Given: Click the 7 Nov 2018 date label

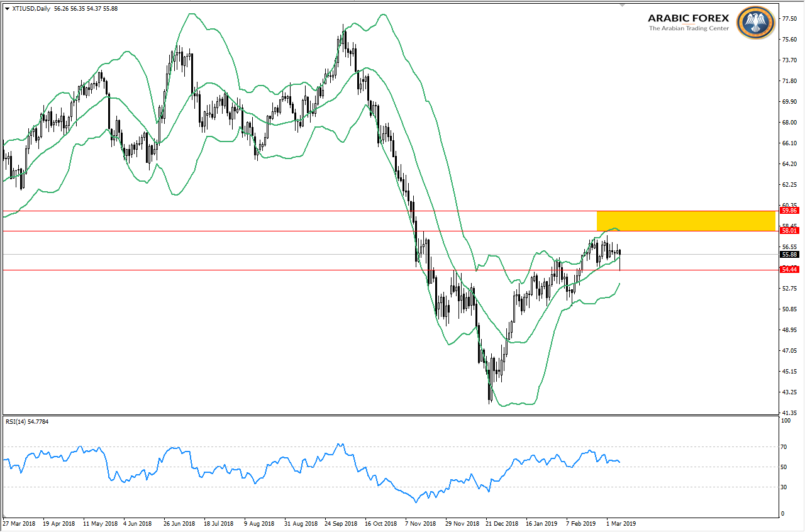Looking at the screenshot, I should (421, 523).
